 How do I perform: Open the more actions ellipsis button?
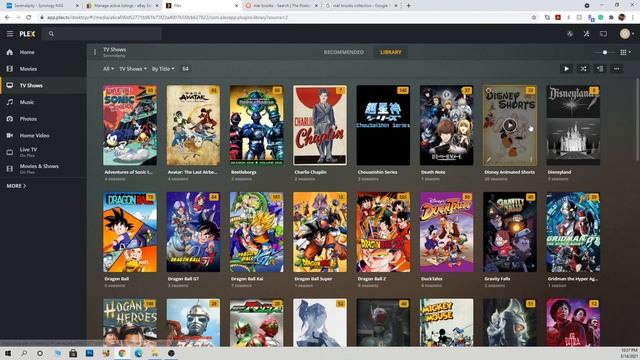pos(616,69)
